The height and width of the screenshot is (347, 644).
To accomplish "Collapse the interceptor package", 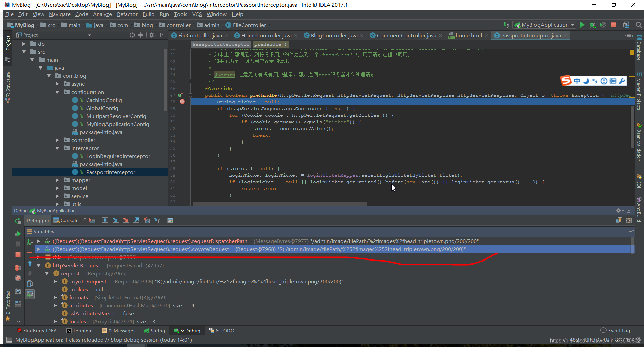I will (x=57, y=148).
